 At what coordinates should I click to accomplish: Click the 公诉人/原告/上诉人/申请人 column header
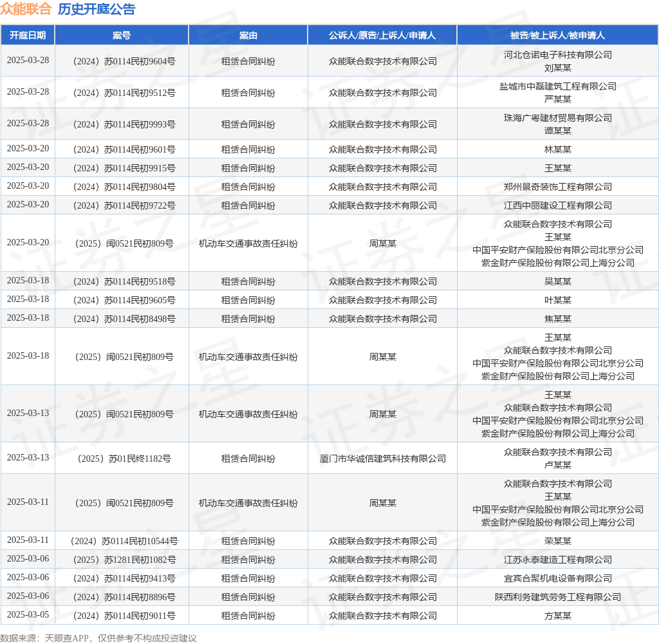point(382,35)
